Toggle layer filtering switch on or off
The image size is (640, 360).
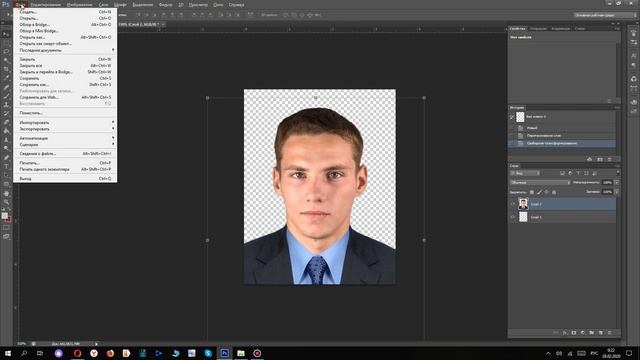click(617, 173)
